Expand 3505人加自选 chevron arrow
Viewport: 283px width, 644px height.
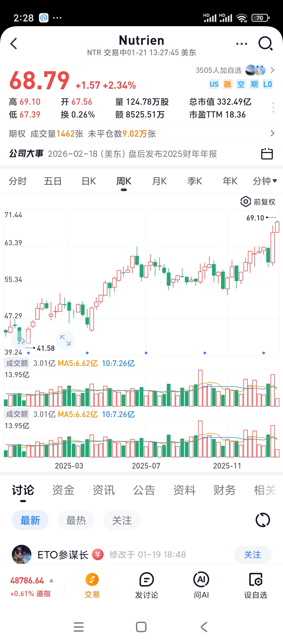pyautogui.click(x=273, y=70)
